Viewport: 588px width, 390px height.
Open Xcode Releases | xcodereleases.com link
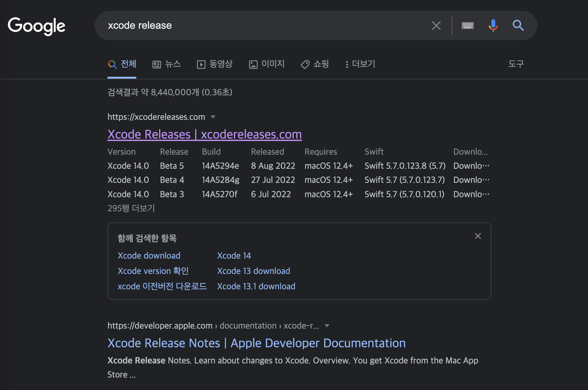point(205,134)
